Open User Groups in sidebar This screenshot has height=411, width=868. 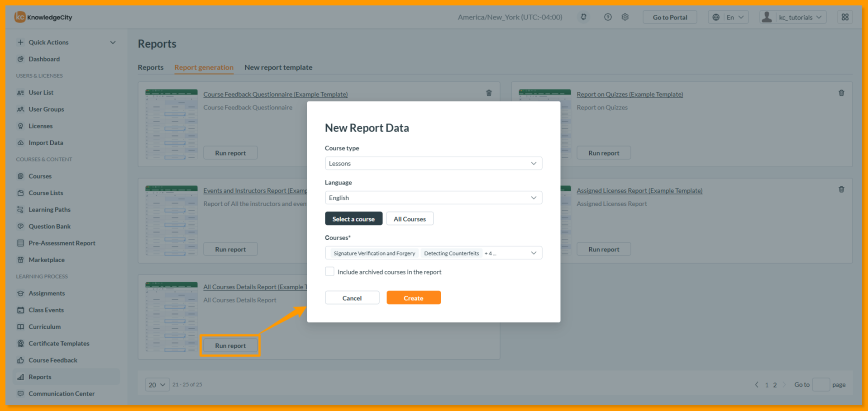tap(46, 109)
